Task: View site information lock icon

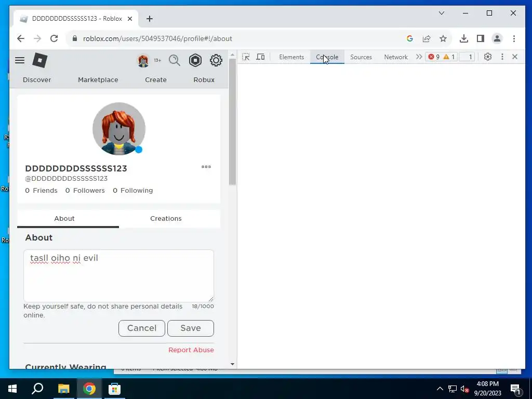Action: (x=75, y=38)
